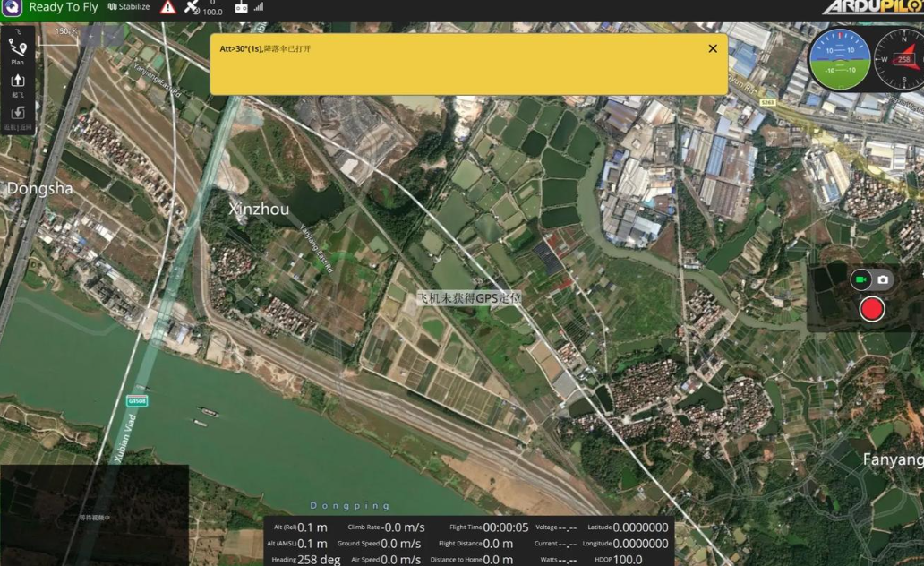Viewport: 924px width, 566px height.
Task: Expand the Ready To Fly status
Action: click(x=63, y=7)
